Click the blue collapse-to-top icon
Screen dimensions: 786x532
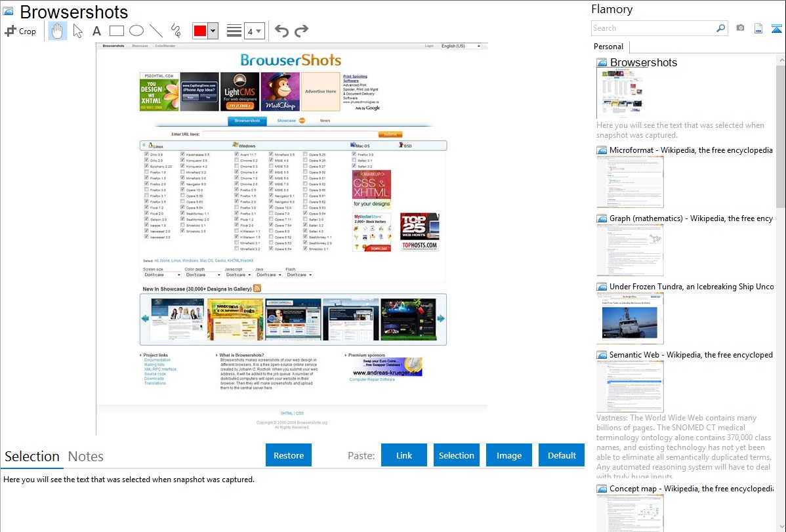point(776,28)
